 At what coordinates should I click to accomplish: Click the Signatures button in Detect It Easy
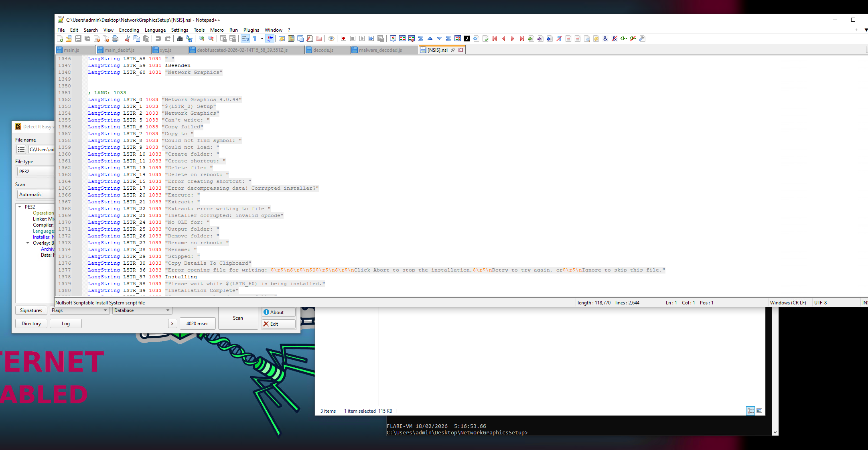point(31,310)
